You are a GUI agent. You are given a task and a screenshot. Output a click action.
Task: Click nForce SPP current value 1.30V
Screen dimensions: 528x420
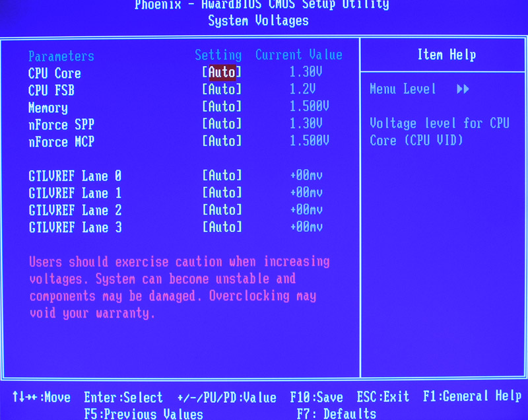[x=306, y=123]
